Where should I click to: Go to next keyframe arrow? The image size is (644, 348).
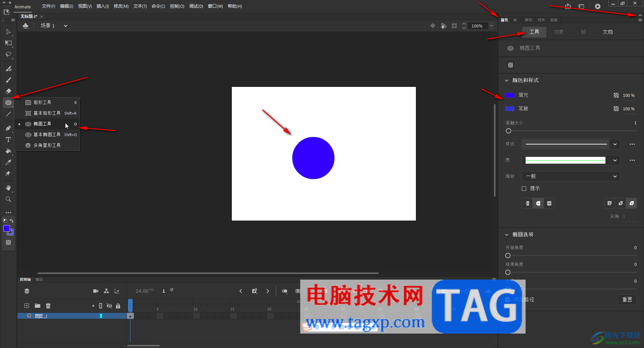pos(268,291)
